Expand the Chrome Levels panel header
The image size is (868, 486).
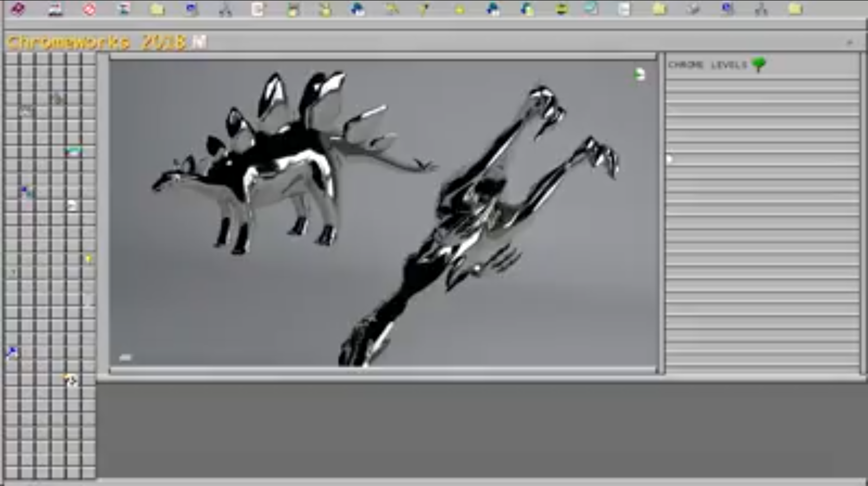707,65
